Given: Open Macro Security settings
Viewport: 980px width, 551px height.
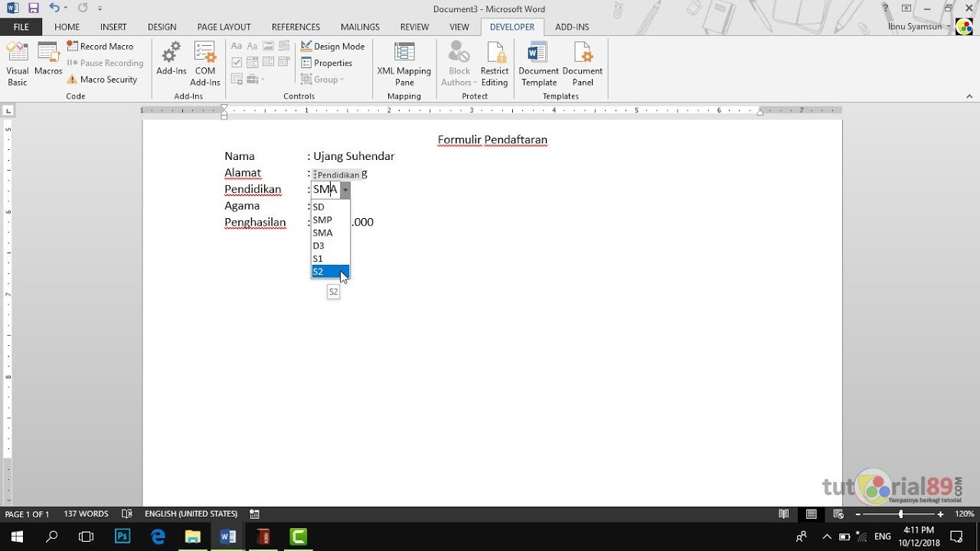Looking at the screenshot, I should 102,79.
